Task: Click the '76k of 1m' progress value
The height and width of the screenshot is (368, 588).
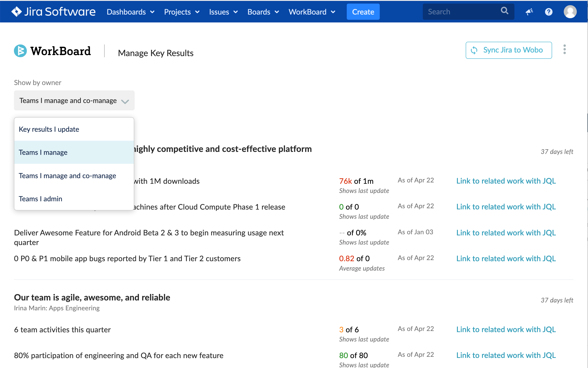Action: tap(356, 181)
